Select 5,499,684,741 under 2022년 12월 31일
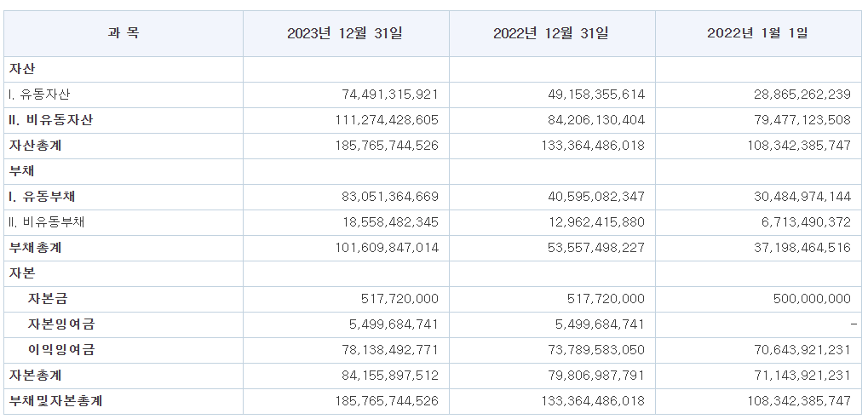The image size is (868, 419). (x=600, y=324)
